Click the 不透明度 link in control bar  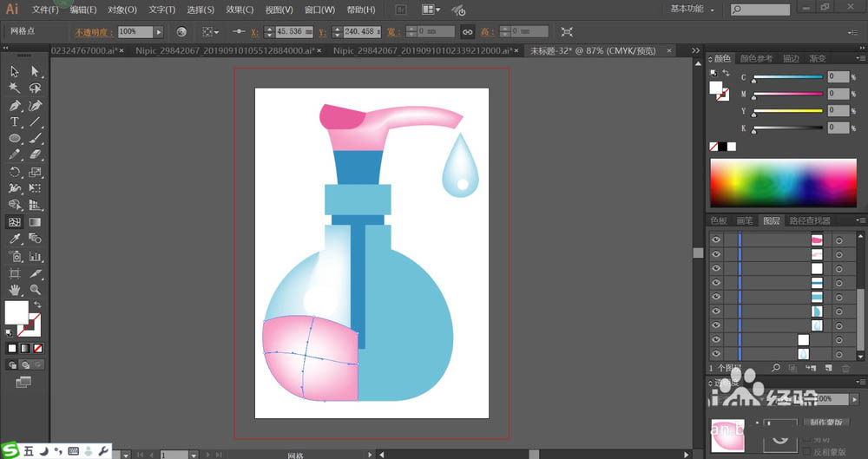[x=94, y=32]
